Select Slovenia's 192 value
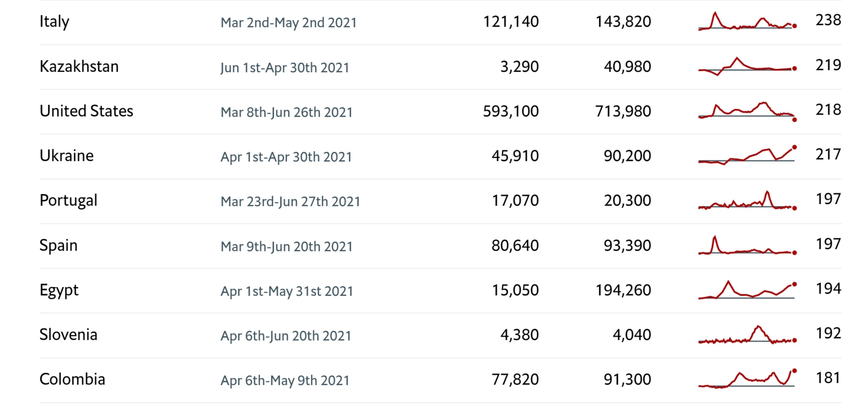This screenshot has height=410, width=868. pos(828,333)
